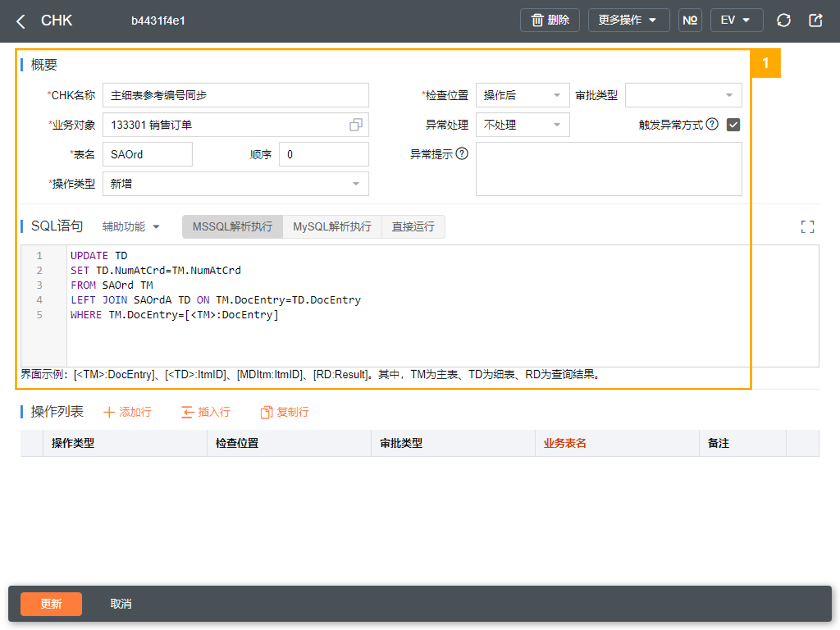Click SQL line FROM SAOrd TM

(x=112, y=285)
